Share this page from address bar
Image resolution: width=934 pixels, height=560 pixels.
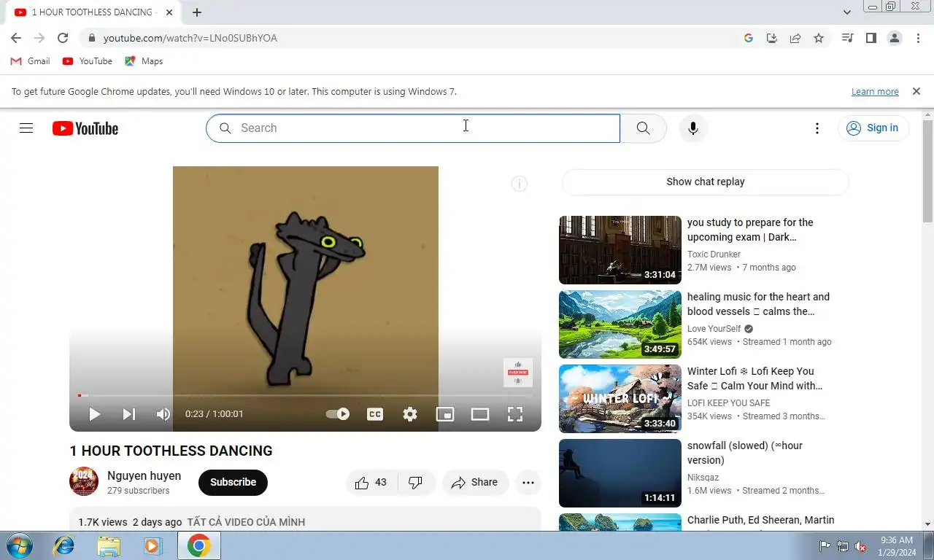point(795,38)
